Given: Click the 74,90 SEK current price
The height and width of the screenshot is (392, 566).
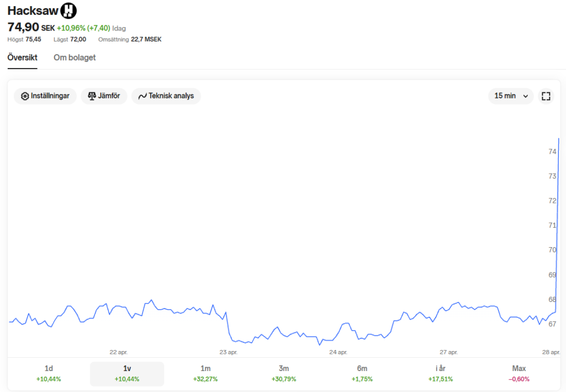Looking at the screenshot, I should [x=23, y=27].
